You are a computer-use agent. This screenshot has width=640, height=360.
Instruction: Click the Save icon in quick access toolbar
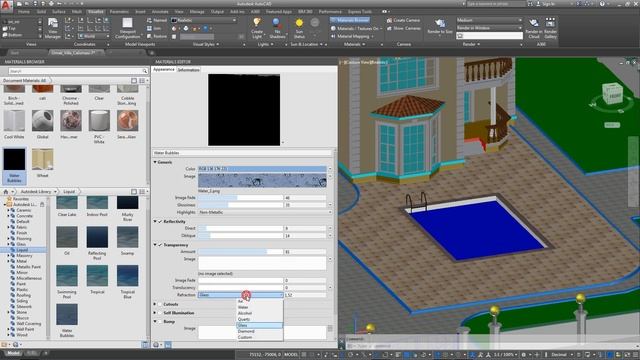36,4
